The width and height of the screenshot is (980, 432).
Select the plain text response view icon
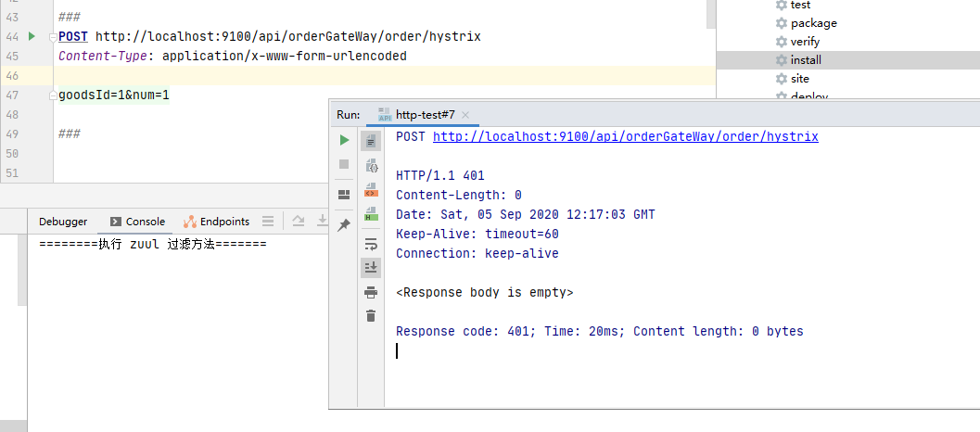(x=371, y=141)
